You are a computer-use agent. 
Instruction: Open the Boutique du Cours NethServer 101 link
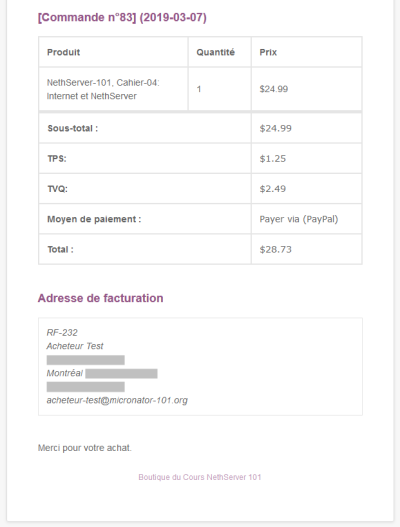200,477
